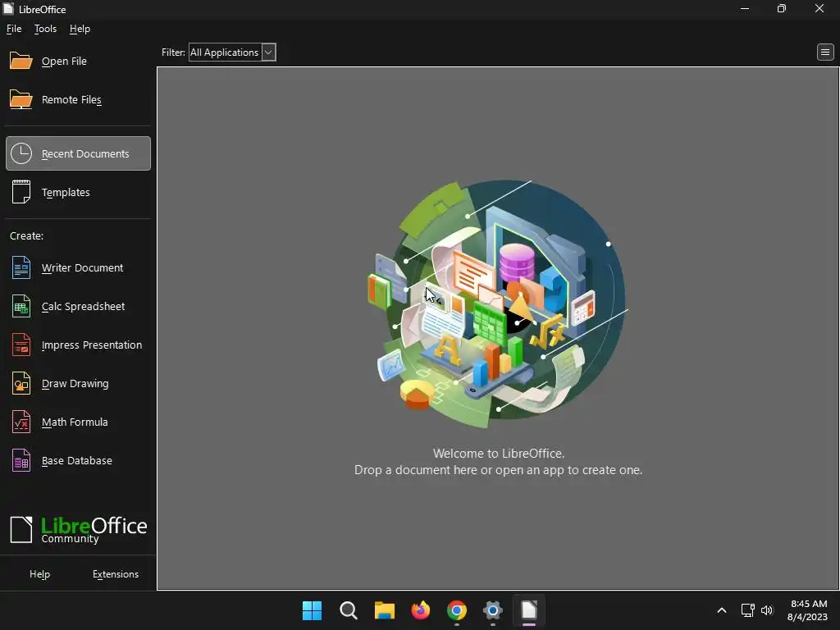Click the welcome illustration graphic
Image resolution: width=840 pixels, height=630 pixels.
point(498,304)
